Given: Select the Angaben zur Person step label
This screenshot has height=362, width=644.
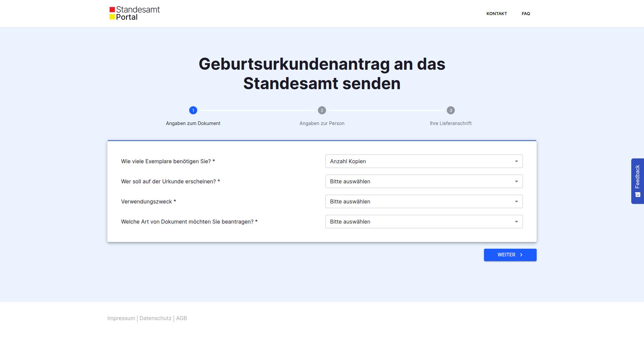Looking at the screenshot, I should (x=322, y=123).
